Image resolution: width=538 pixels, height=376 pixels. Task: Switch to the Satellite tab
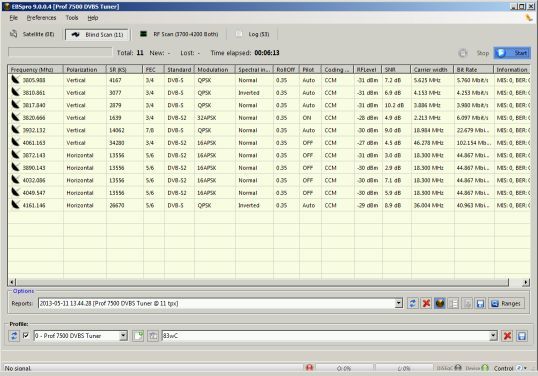(x=33, y=34)
